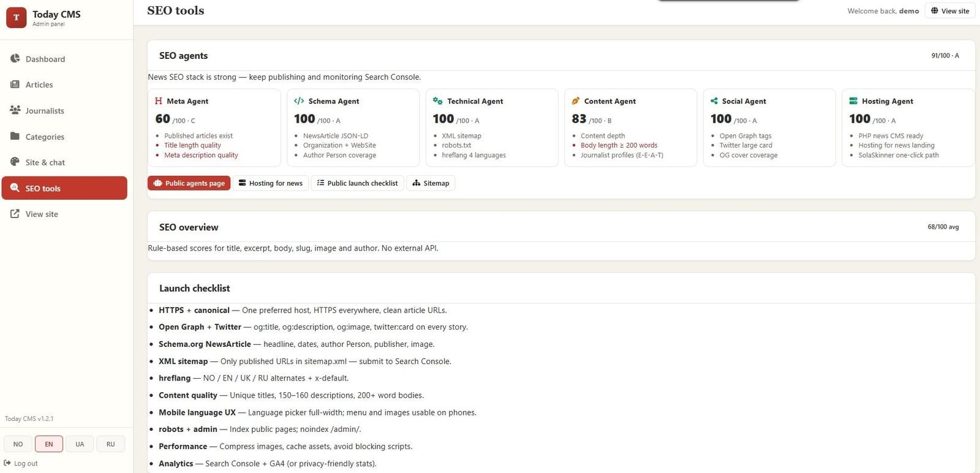The width and height of the screenshot is (980, 473).
Task: Click the sitemap tree icon
Action: click(417, 183)
